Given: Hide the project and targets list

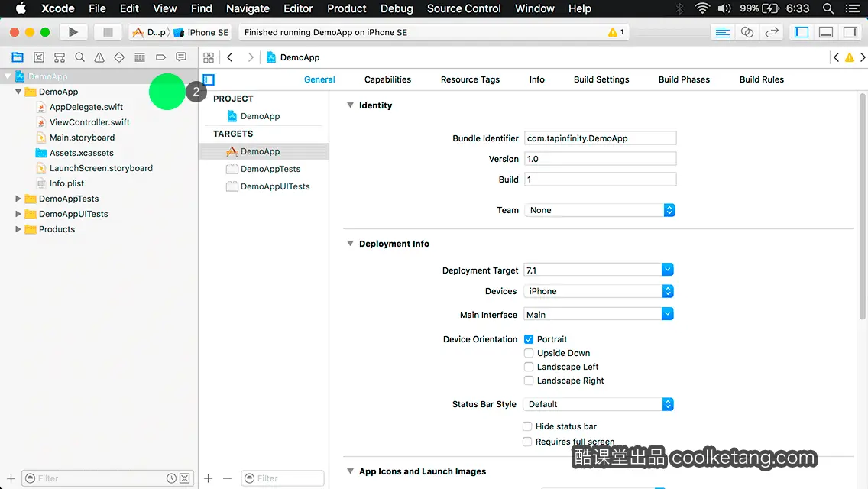Looking at the screenshot, I should pos(209,79).
